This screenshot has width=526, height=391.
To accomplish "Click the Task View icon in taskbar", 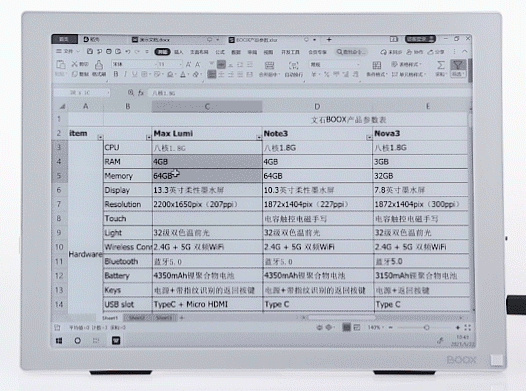I will pyautogui.click(x=96, y=341).
